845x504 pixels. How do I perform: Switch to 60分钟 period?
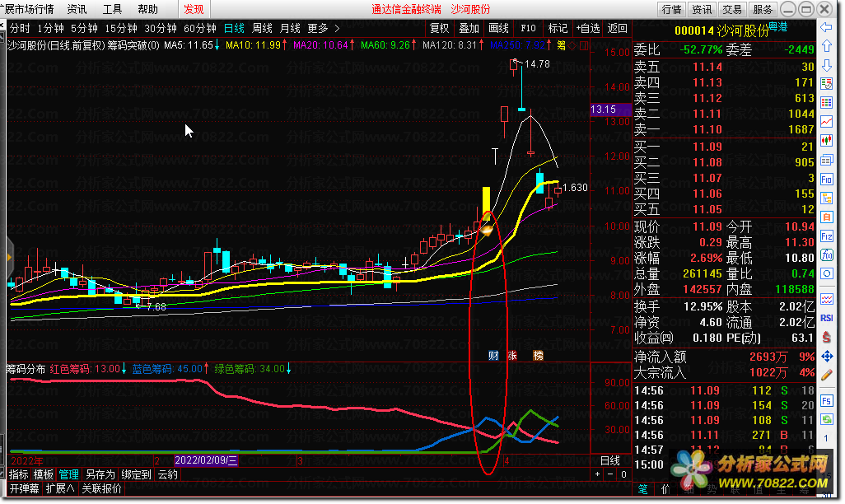coord(200,28)
